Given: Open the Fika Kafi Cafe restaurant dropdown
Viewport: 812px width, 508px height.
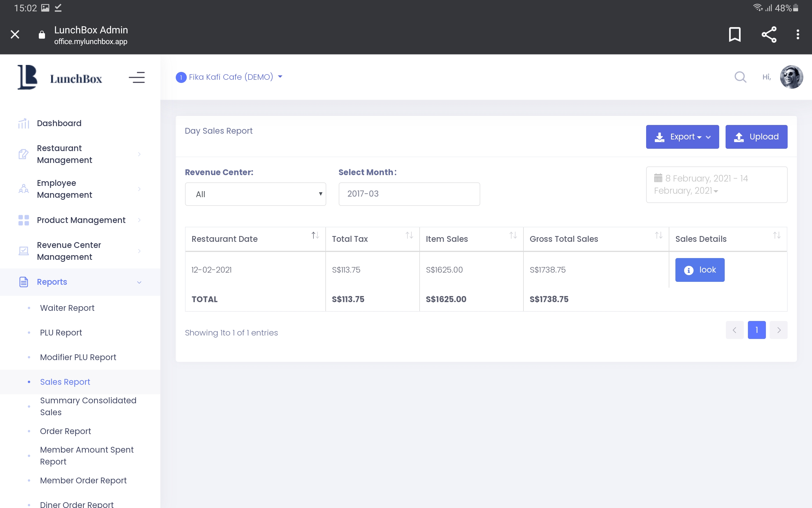Looking at the screenshot, I should (x=229, y=77).
